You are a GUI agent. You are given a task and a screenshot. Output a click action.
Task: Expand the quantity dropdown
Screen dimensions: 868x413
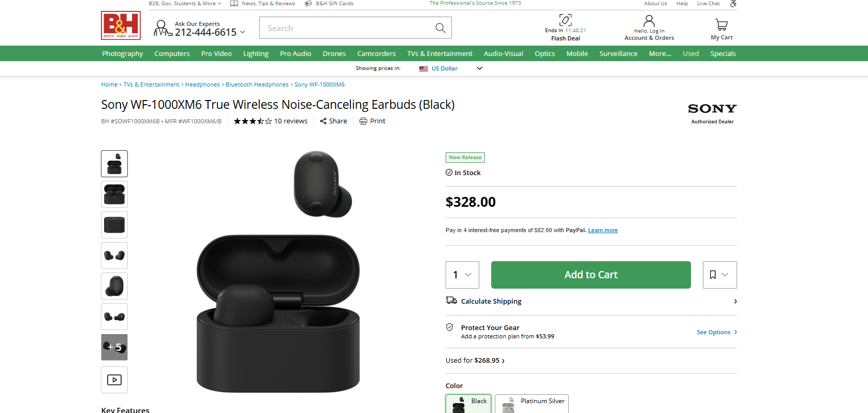tap(462, 275)
